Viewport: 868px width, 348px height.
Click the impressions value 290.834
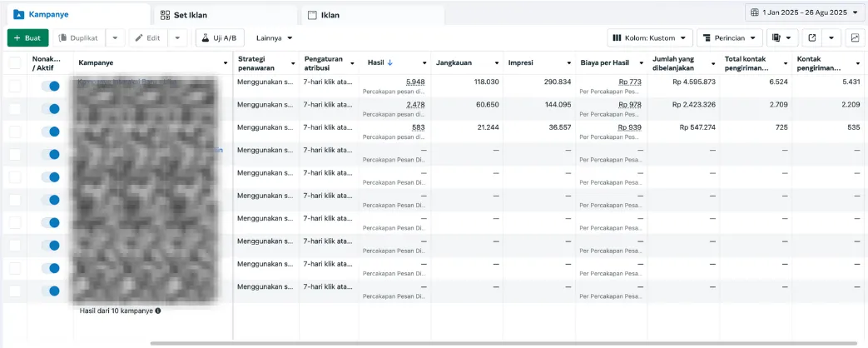point(558,82)
